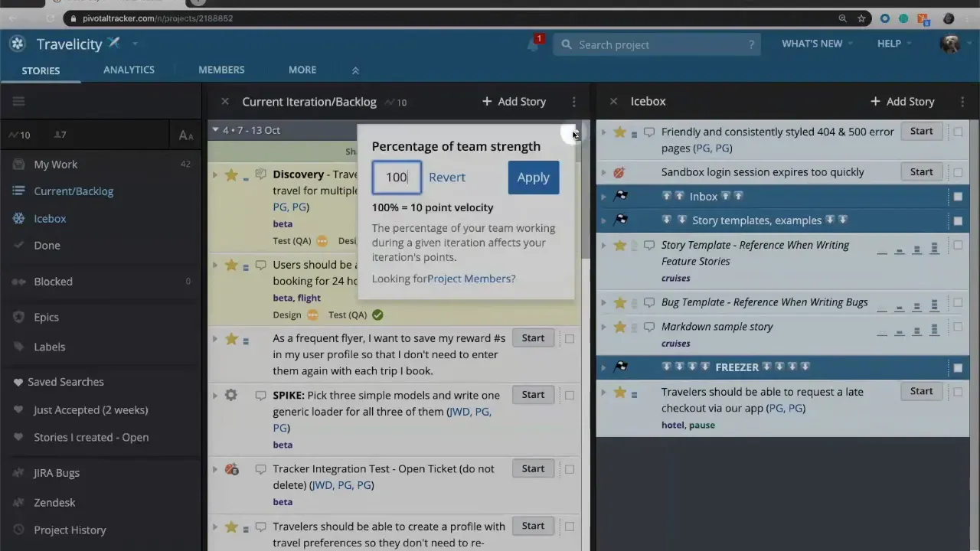Viewport: 980px width, 551px height.
Task: Click the bug icon on Sandbox login story
Action: pos(619,172)
